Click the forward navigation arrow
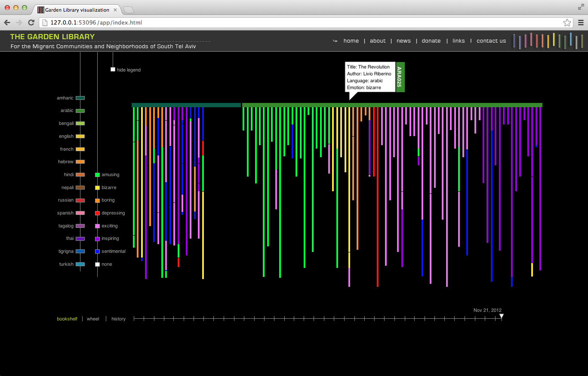Screen dimensions: 588x376 (x=19, y=23)
